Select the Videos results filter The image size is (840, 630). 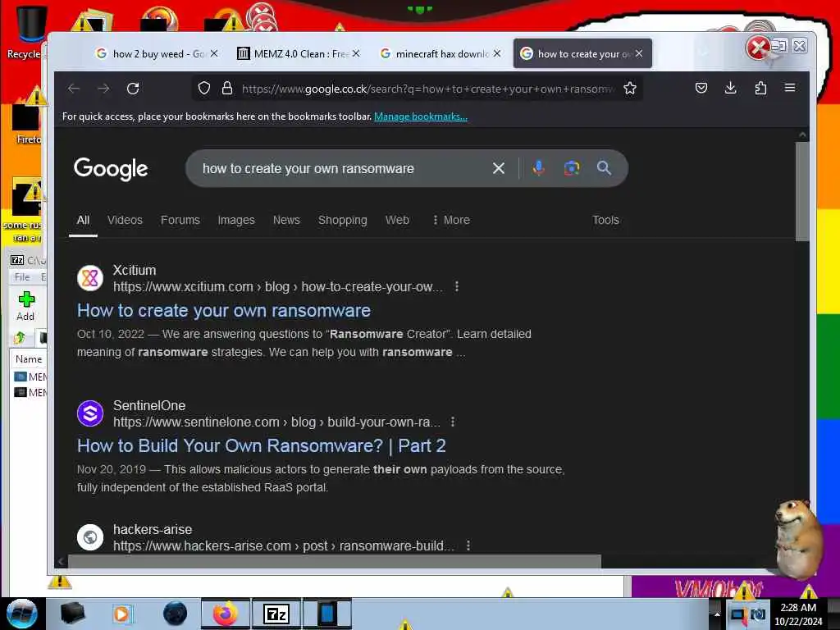(x=125, y=220)
